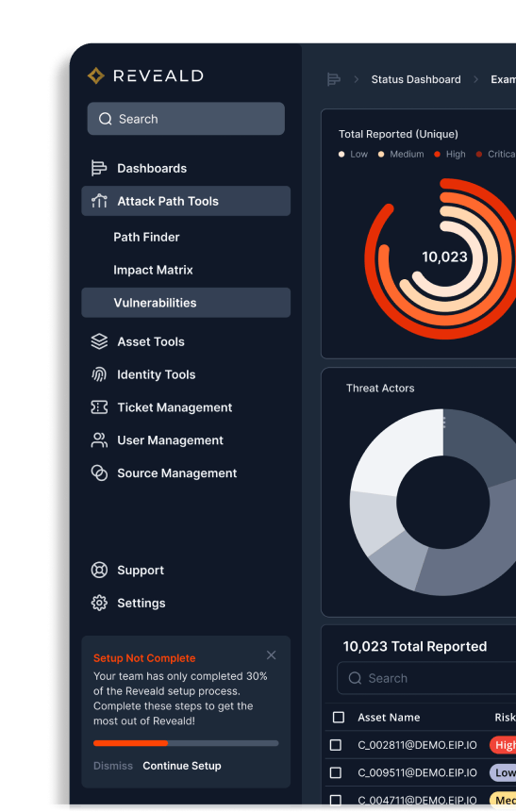Screen dimensions: 516x812
Task: Click the breadcrumb dashboard icon
Action: [x=334, y=79]
